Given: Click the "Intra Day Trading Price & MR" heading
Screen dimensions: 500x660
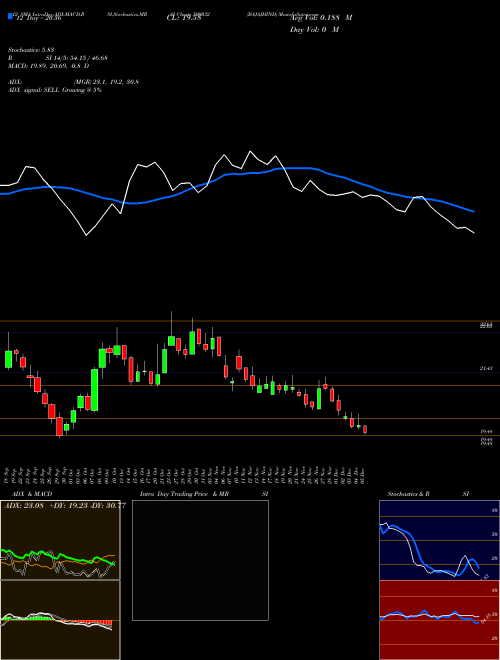Looking at the screenshot, I should pyautogui.click(x=184, y=494).
